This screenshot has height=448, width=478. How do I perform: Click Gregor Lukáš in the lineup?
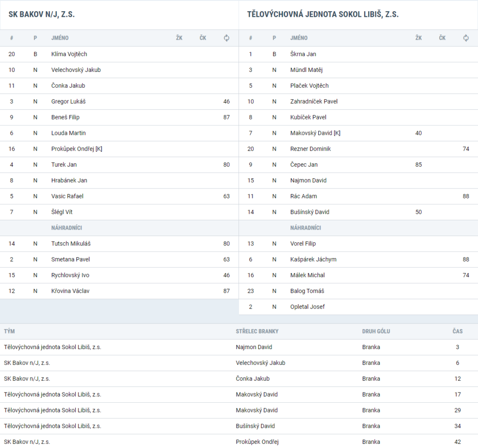pyautogui.click(x=68, y=101)
